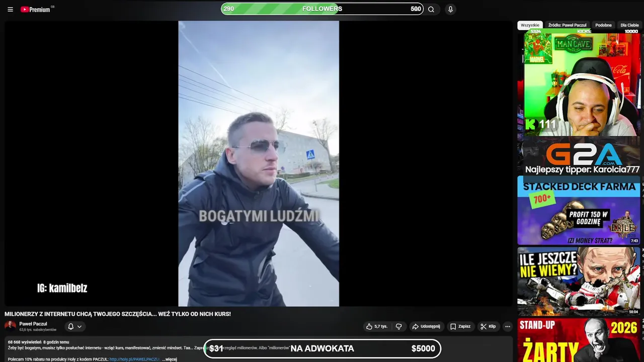The image size is (644, 362).
Task: Open notification bell dropdown for channel
Action: tap(74, 326)
